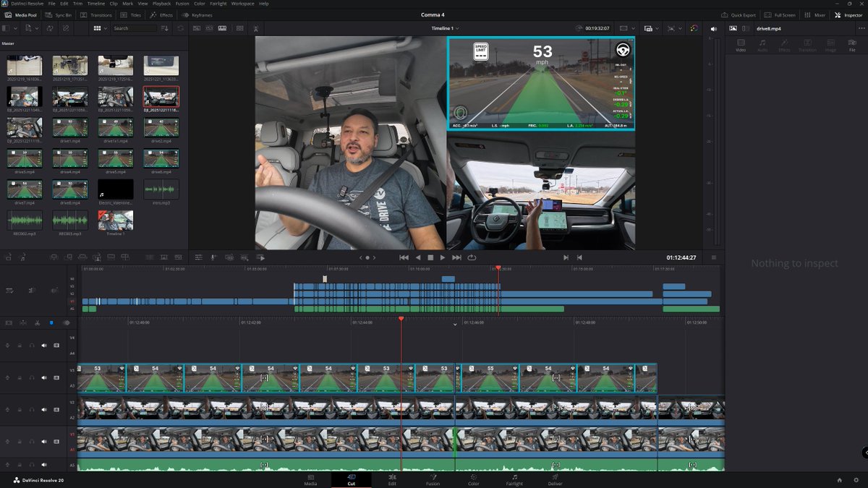The image size is (868, 488).
Task: Open the sort order options icon
Action: 165,28
